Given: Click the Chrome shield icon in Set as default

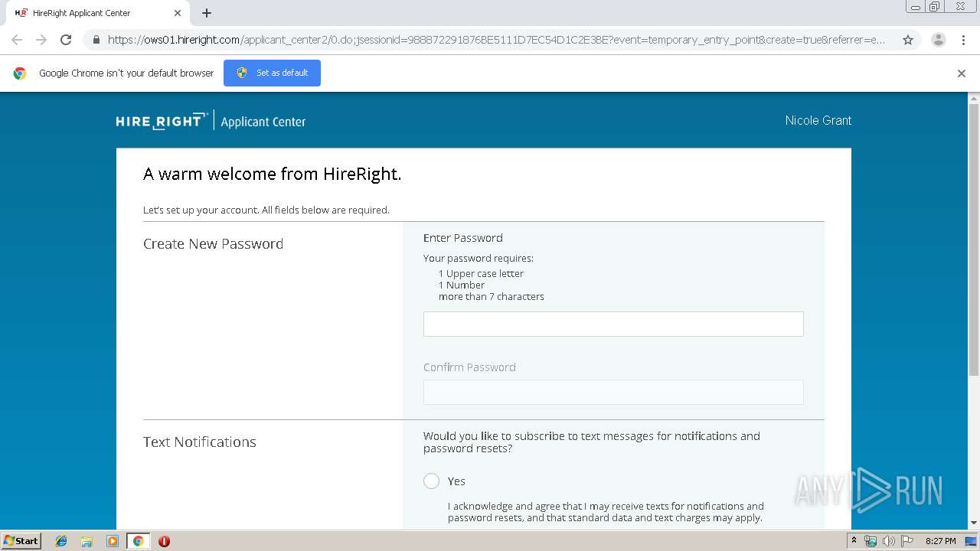Looking at the screenshot, I should 242,73.
